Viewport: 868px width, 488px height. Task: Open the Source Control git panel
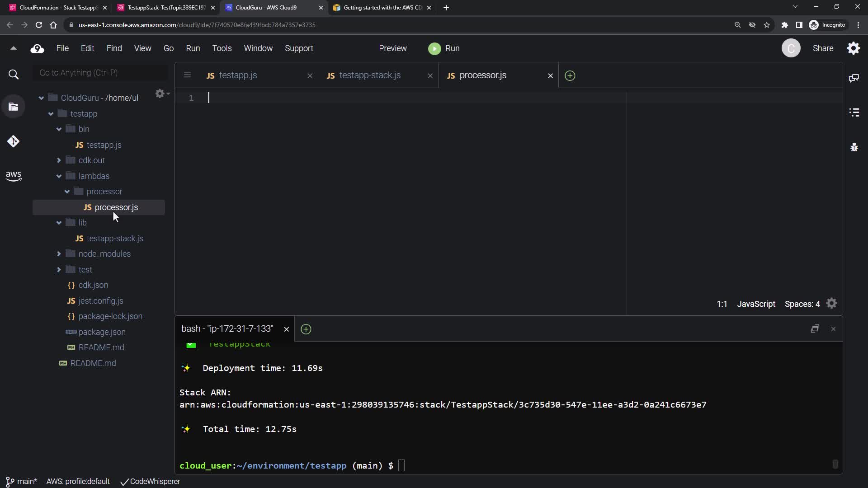(x=13, y=141)
